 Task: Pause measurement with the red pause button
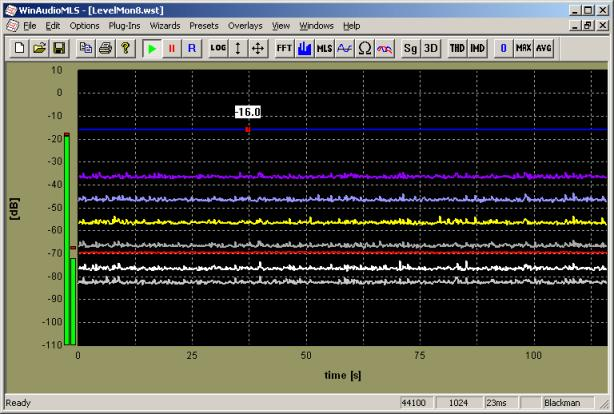[171, 48]
